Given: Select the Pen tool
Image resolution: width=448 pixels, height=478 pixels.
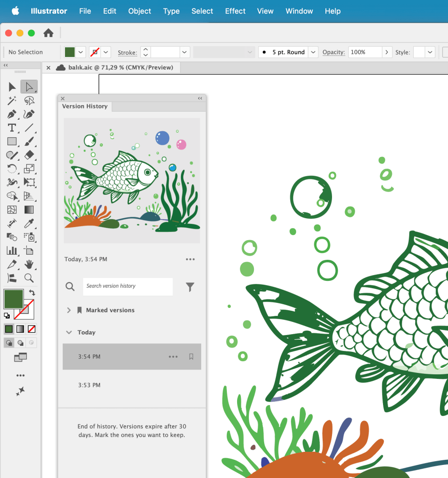Looking at the screenshot, I should coord(12,114).
